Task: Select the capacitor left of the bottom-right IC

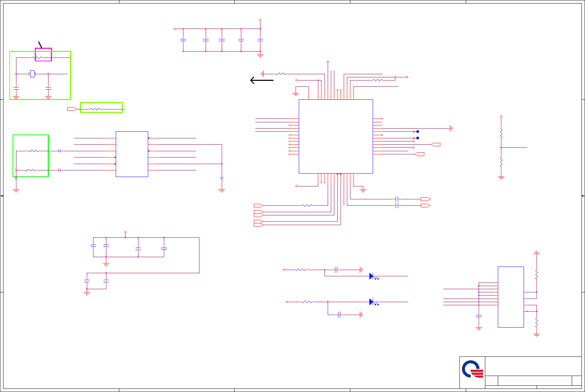Action: click(x=479, y=316)
